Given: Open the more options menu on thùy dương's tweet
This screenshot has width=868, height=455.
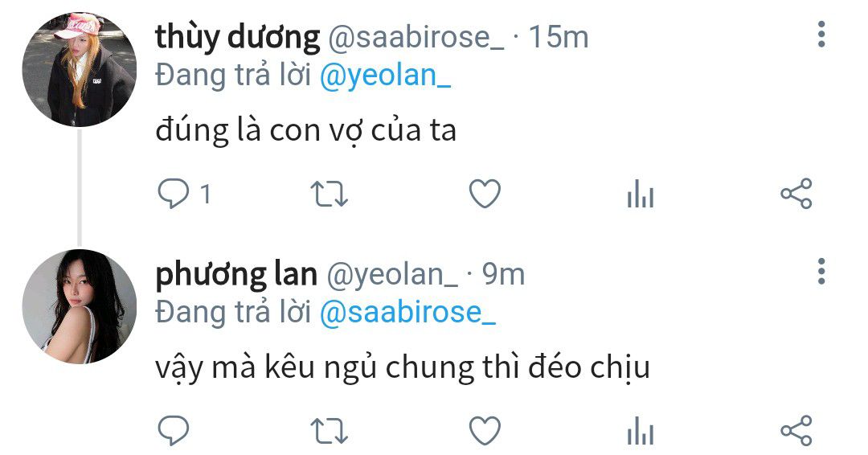Looking at the screenshot, I should point(821,35).
